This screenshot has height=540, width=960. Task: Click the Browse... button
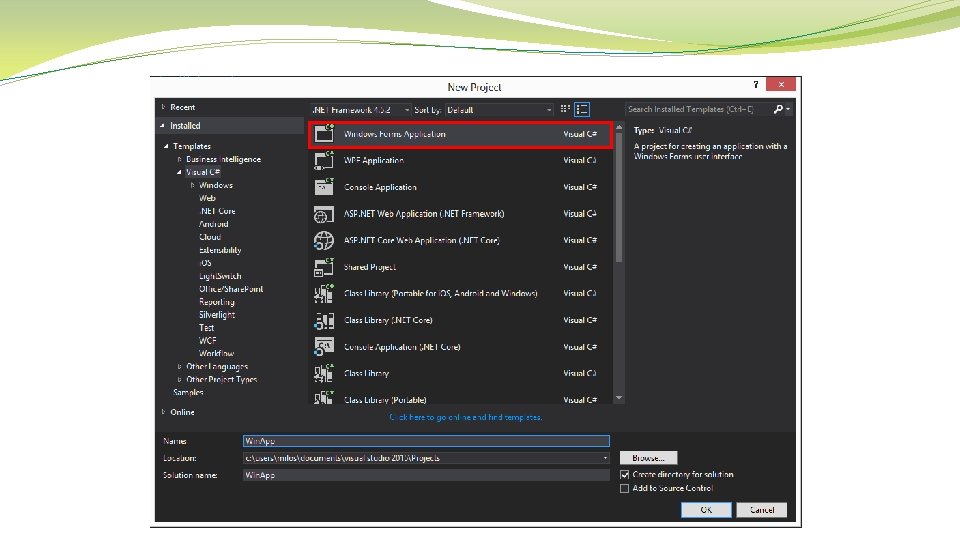click(x=648, y=458)
